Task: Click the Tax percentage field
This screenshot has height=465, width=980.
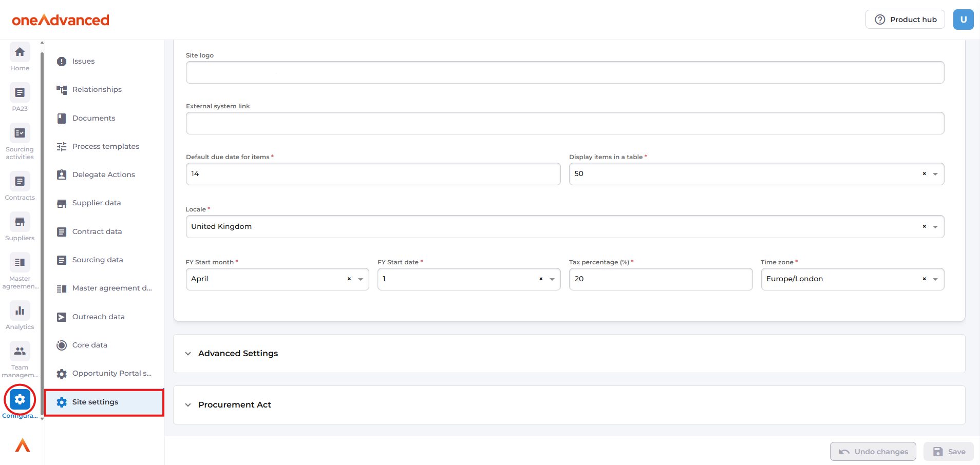Action: tap(661, 279)
